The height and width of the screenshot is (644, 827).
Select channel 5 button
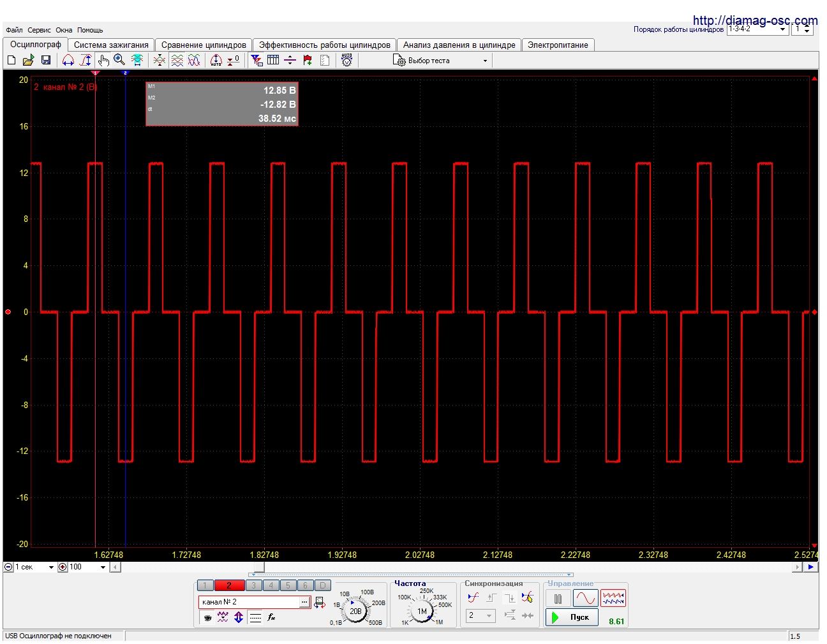(x=288, y=585)
